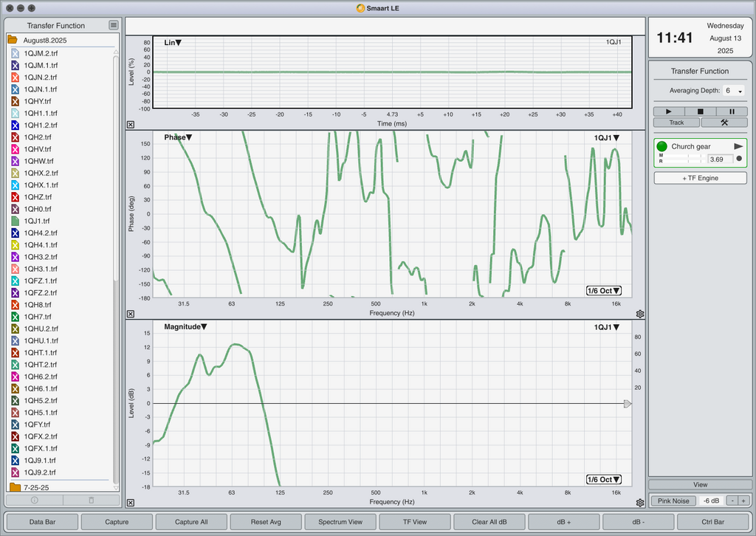Open the Averaging Depth dropdown
756x536 pixels.
click(733, 90)
